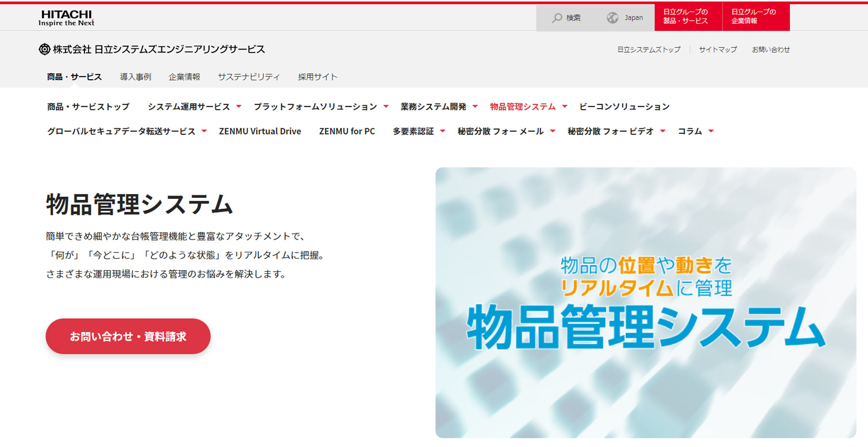Click コラム menu label
This screenshot has height=447, width=868.
tap(690, 131)
